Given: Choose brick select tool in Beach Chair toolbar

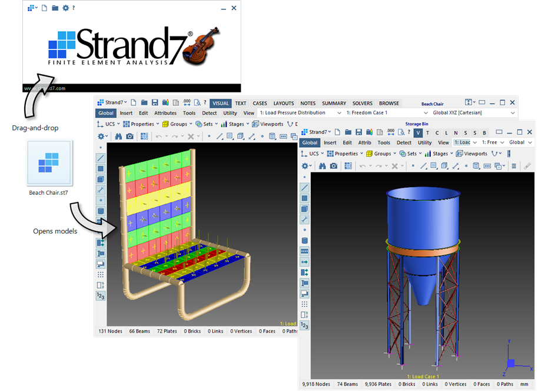Looking at the screenshot, I should (x=241, y=137).
